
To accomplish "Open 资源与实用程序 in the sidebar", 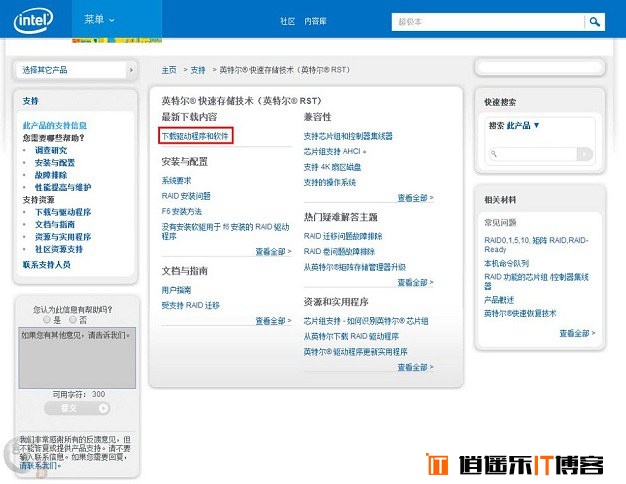I will (x=63, y=237).
